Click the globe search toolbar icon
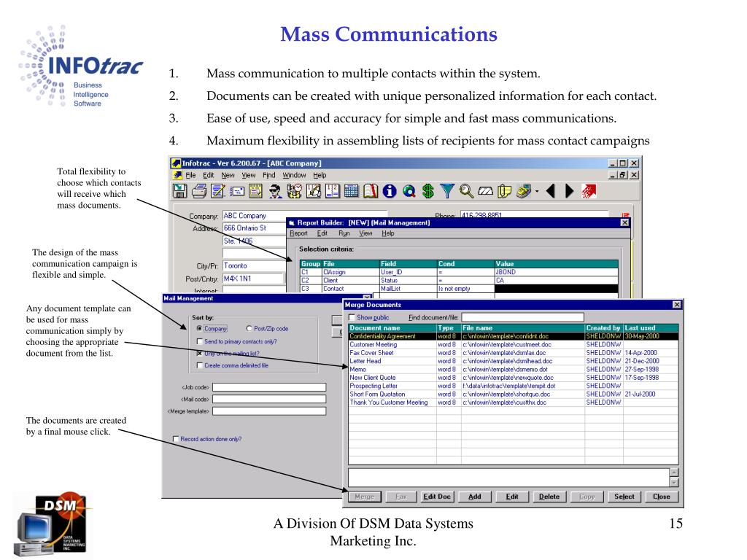Image resolution: width=747 pixels, height=560 pixels. [x=409, y=191]
